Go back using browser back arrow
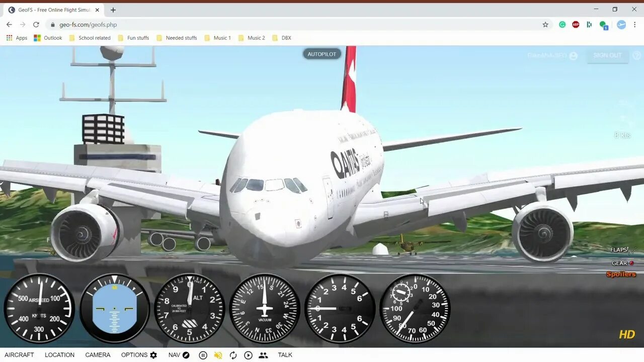Image resolution: width=644 pixels, height=362 pixels. [x=9, y=25]
